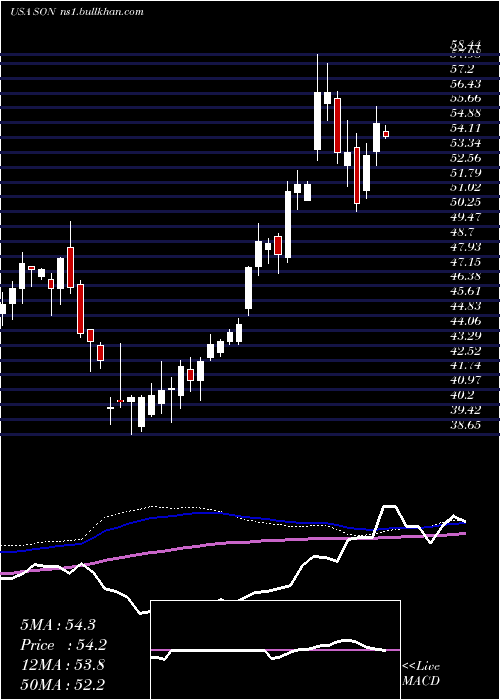This screenshot has height=700, width=500.
Task: Select the 57.2 price axis label
Action: coord(462,69)
